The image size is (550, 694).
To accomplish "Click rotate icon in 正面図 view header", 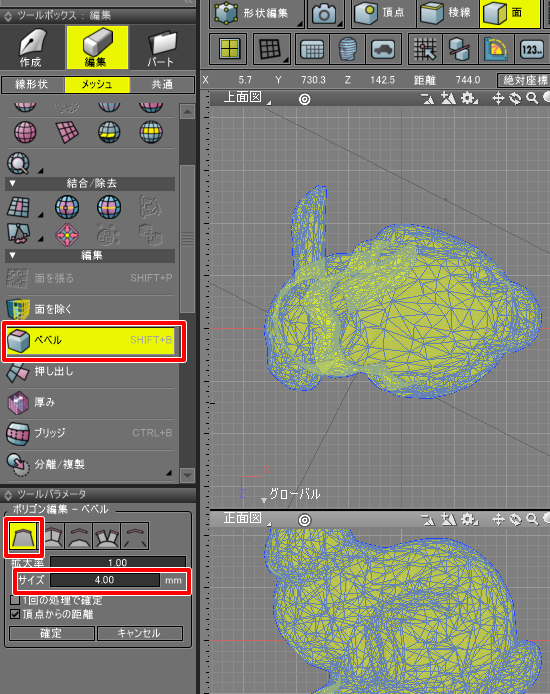I will 515,519.
